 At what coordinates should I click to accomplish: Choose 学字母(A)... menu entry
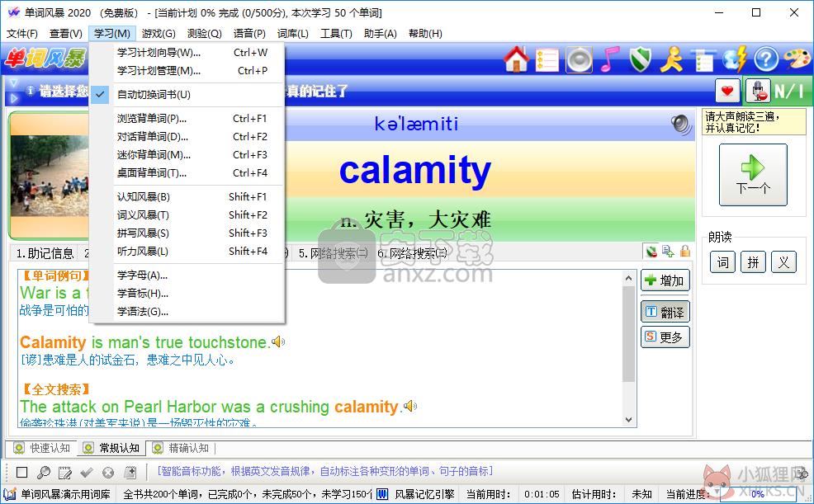pyautogui.click(x=187, y=275)
